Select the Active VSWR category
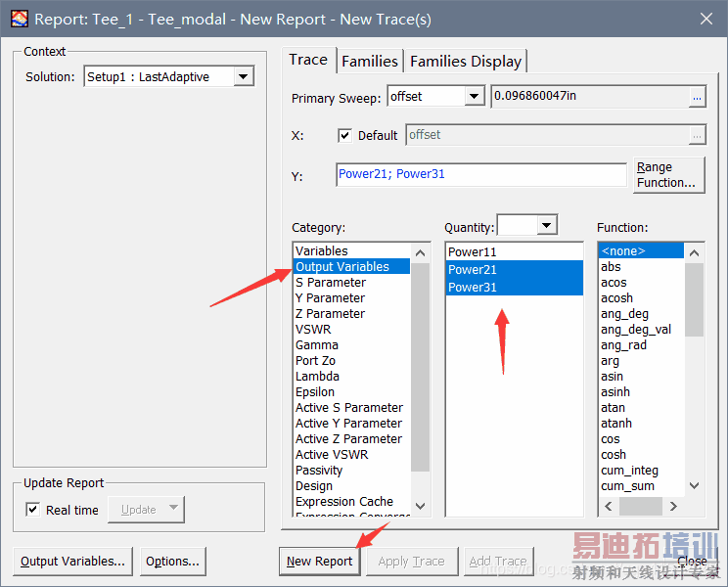The height and width of the screenshot is (587, 728). [x=352, y=454]
